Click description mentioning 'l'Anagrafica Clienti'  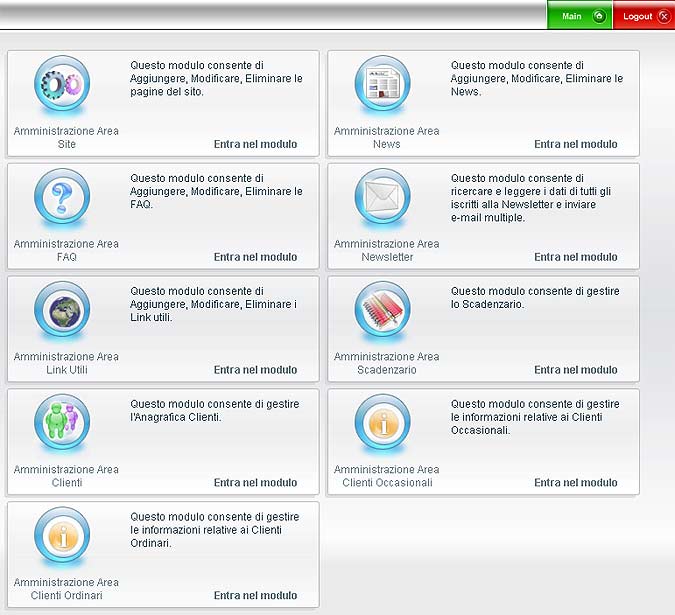pyautogui.click(x=214, y=410)
